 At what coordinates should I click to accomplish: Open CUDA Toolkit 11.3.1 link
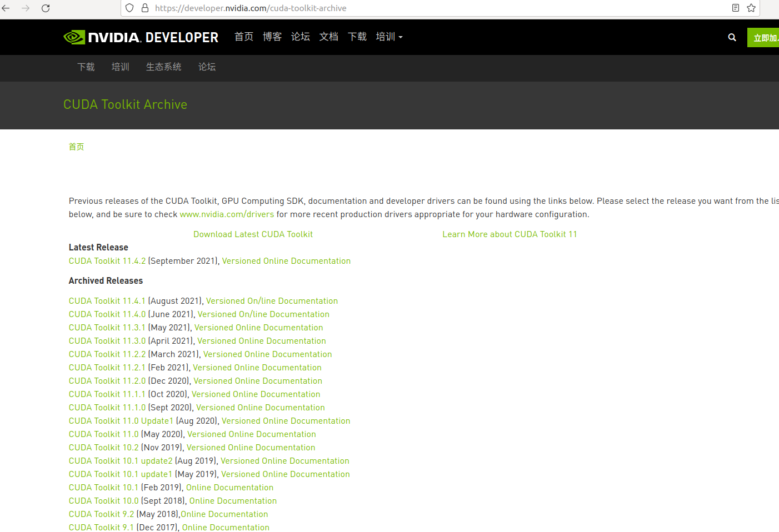tap(107, 328)
